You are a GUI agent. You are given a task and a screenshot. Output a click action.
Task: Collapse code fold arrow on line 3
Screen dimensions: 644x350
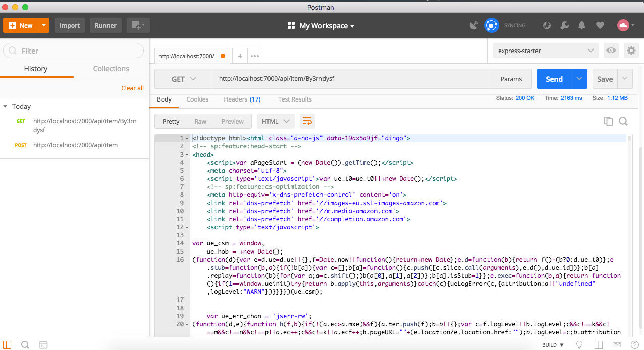pyautogui.click(x=188, y=155)
